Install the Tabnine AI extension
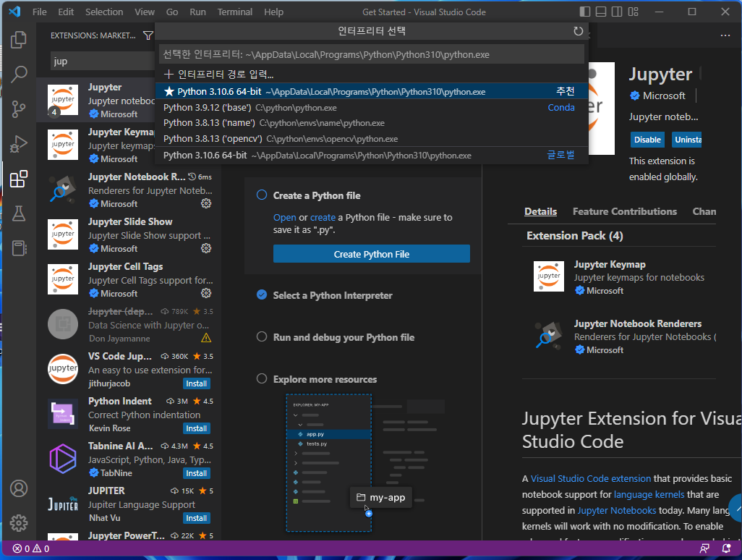This screenshot has width=742, height=560. (x=197, y=473)
